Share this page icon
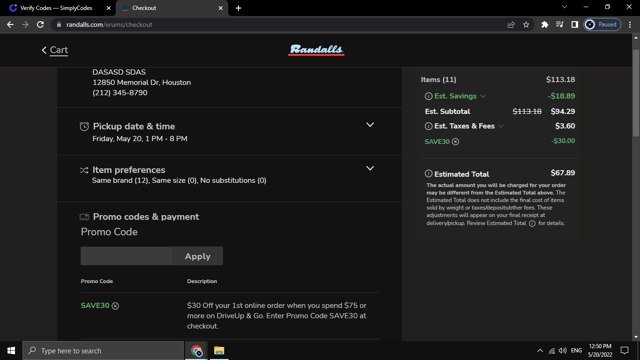This screenshot has height=360, width=640. (511, 25)
